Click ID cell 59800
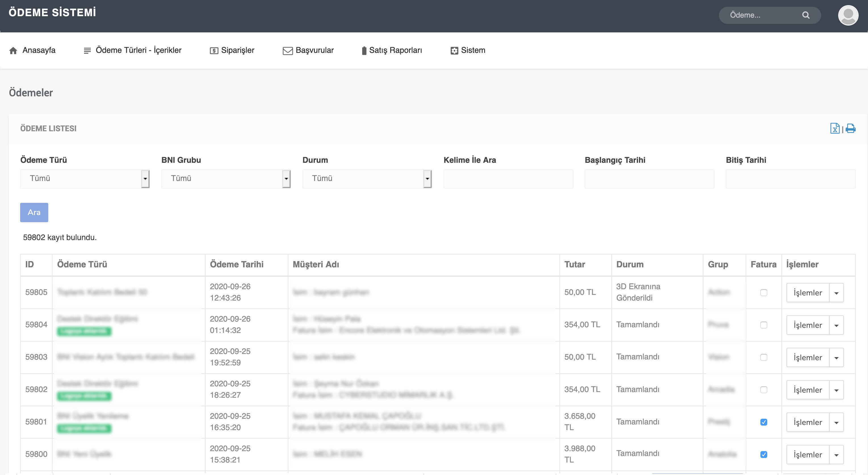The width and height of the screenshot is (868, 475). 36,454
